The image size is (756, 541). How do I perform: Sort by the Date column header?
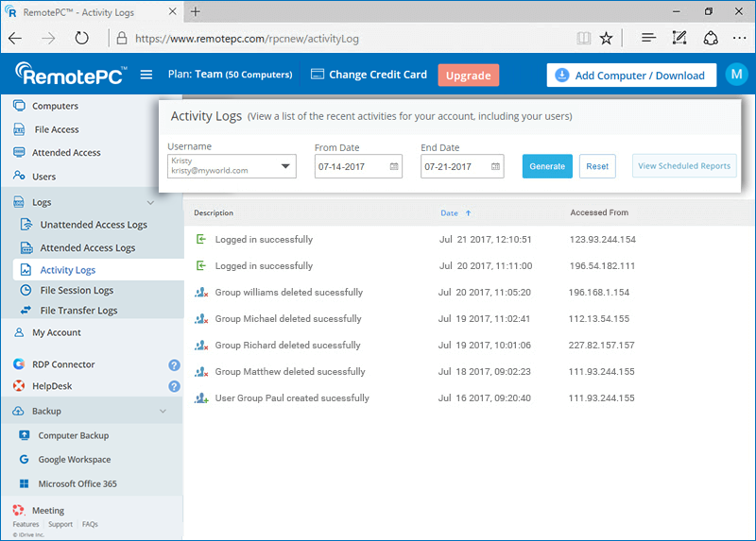click(x=449, y=213)
